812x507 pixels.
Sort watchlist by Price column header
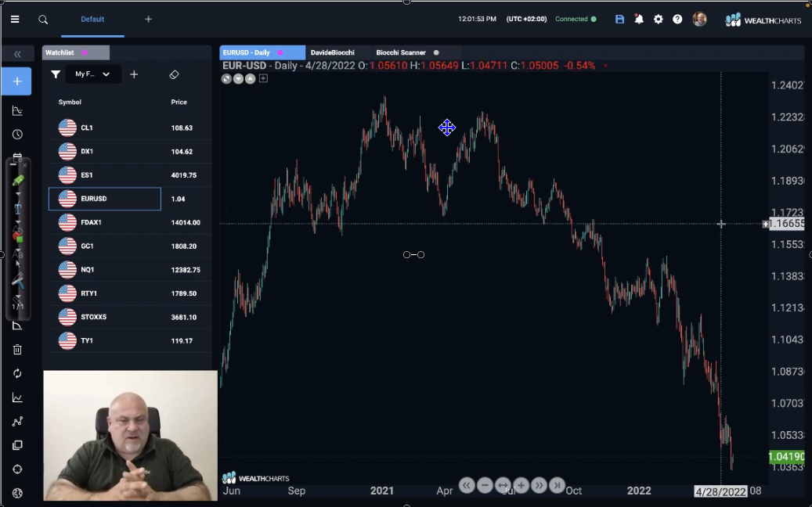click(x=179, y=102)
